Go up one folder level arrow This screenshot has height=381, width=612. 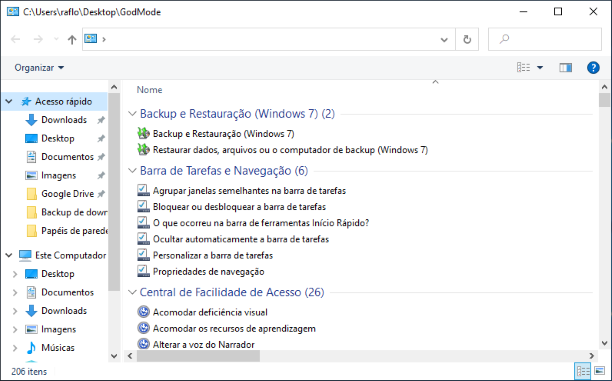pos(72,39)
